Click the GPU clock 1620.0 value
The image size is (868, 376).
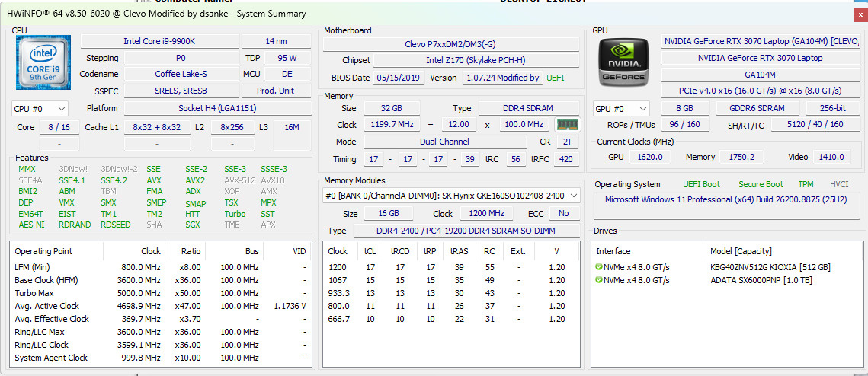click(650, 157)
